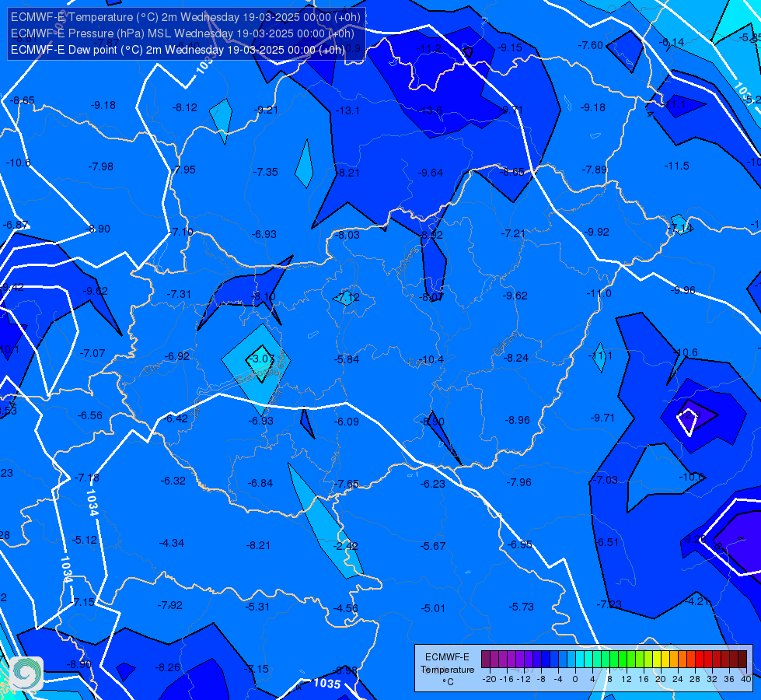Pick the purple swatch at legend's -20 end

tap(486, 660)
